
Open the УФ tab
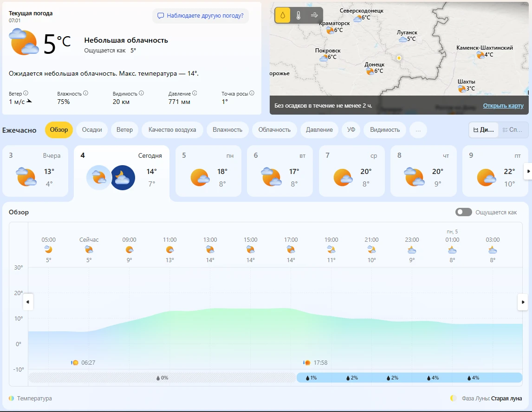tap(351, 130)
